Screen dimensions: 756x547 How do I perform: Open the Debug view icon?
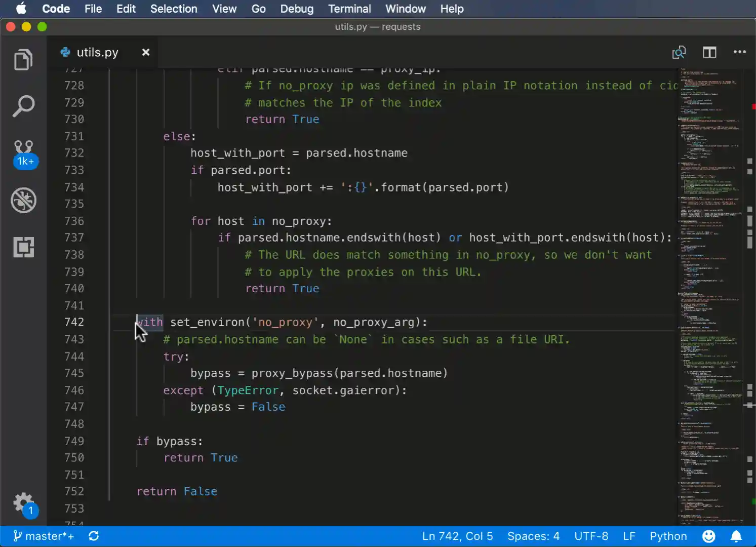(23, 200)
